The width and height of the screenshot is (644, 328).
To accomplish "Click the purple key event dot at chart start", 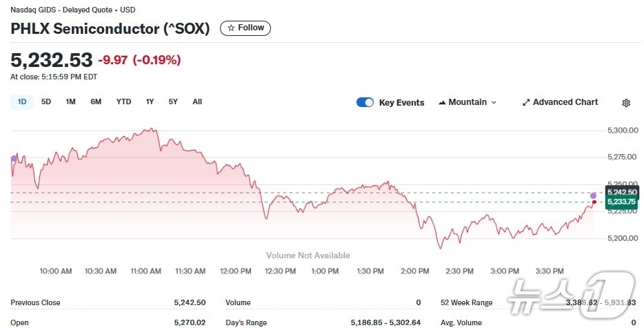I will 14,159.
